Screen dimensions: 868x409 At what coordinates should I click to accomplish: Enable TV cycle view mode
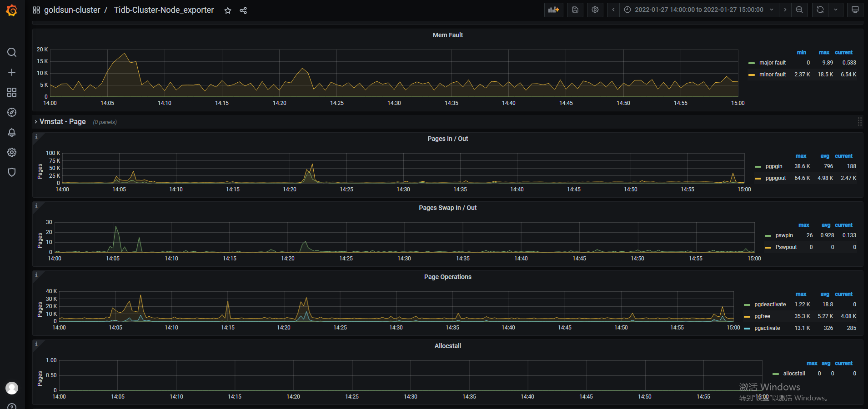[x=855, y=10]
